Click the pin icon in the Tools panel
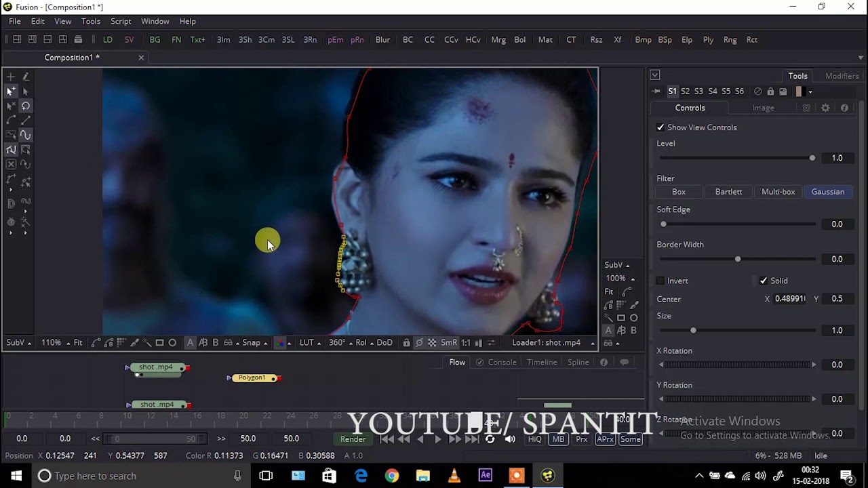The image size is (868, 488). pyautogui.click(x=656, y=91)
